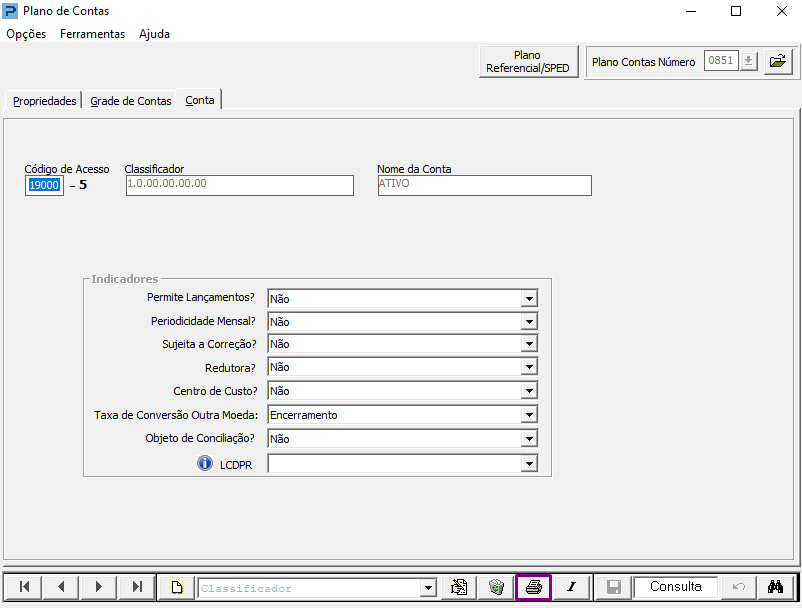Go to the previous record

pyautogui.click(x=61, y=587)
